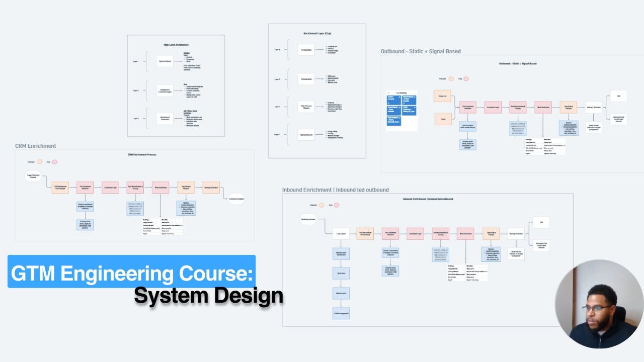Click the Clay pink legend swatch in Inbound diagram
The image size is (644, 362).
pos(336,205)
